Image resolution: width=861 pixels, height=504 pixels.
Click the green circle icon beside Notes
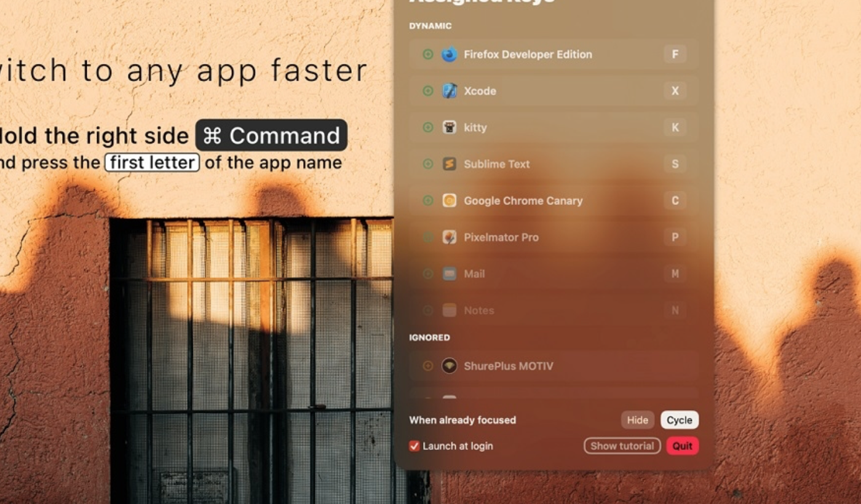[428, 310]
